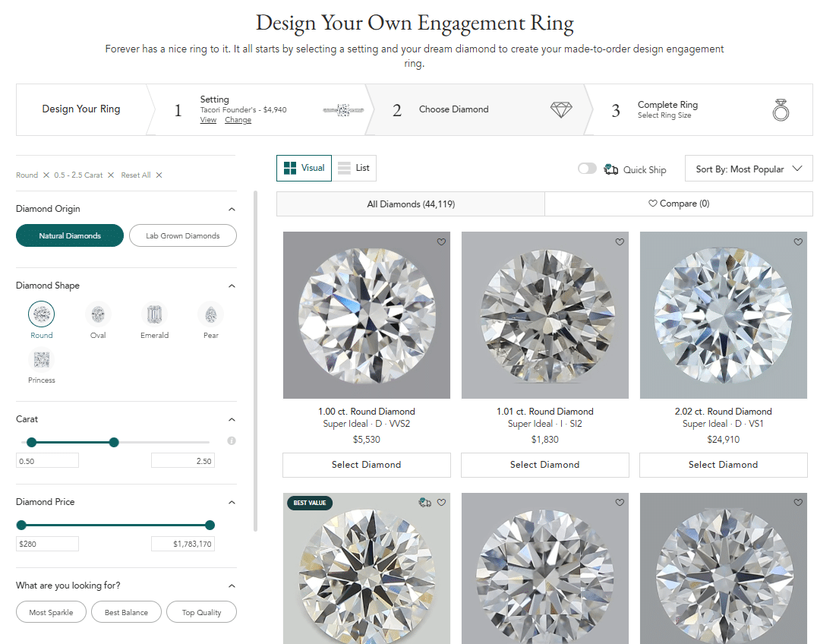The width and height of the screenshot is (817, 644).
Task: Click the Change link under Setting
Action: pyautogui.click(x=238, y=119)
